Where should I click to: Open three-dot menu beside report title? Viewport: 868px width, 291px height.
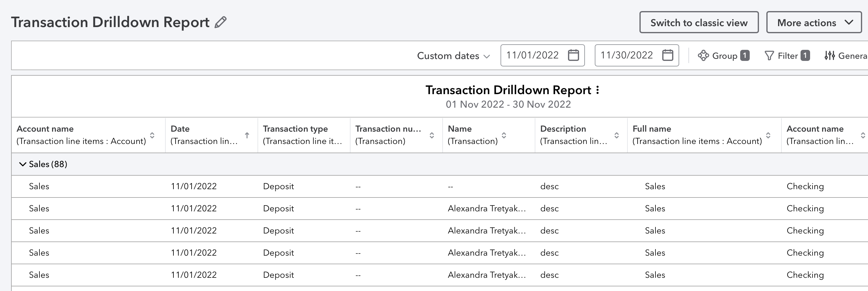[598, 90]
